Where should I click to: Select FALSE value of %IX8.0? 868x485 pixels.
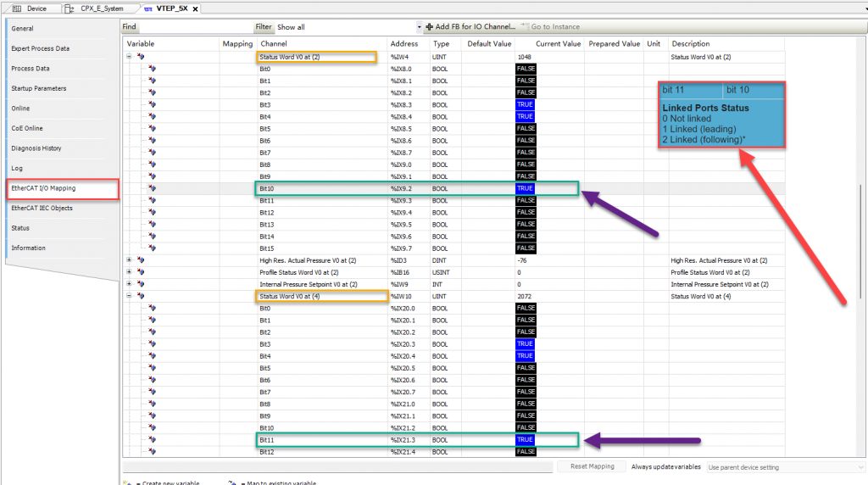tap(526, 69)
